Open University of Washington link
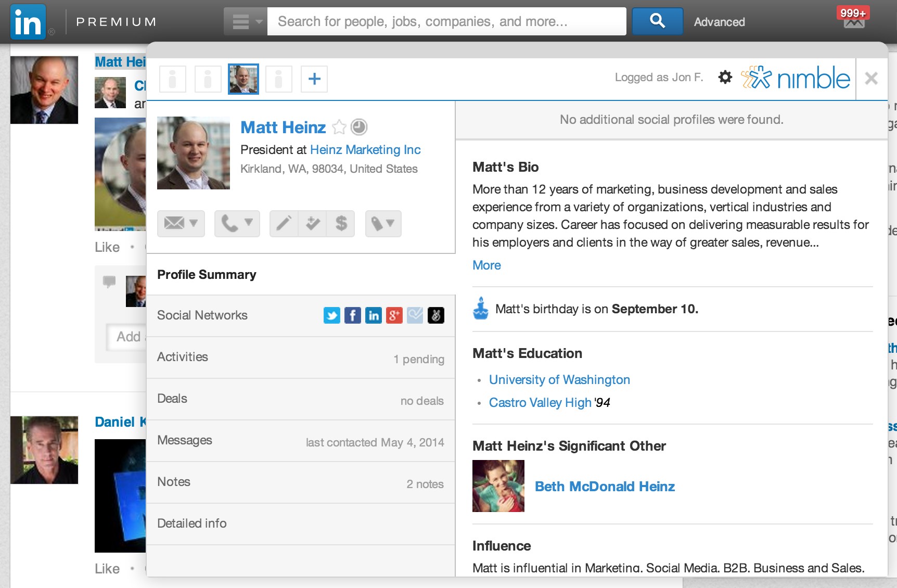The image size is (897, 588). tap(559, 380)
